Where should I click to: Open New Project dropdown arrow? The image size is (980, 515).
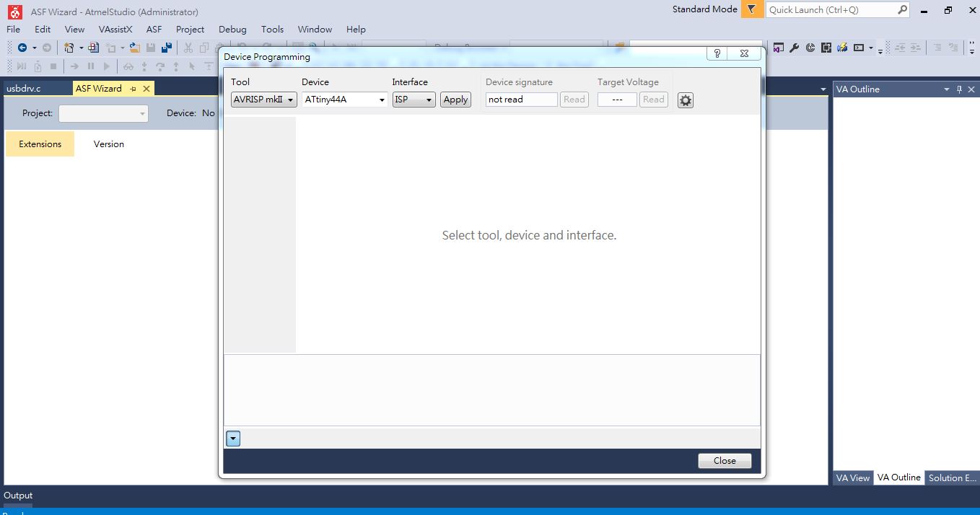(81, 48)
